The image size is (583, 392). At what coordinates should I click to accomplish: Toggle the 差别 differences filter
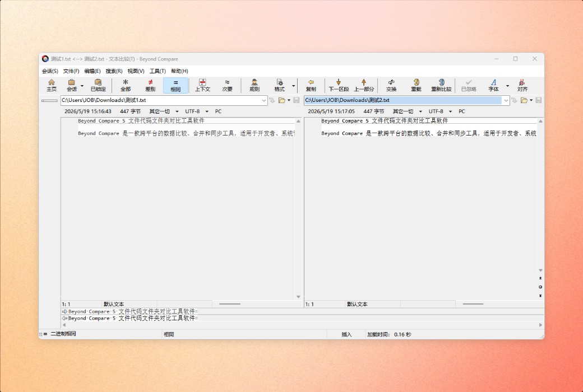(150, 85)
